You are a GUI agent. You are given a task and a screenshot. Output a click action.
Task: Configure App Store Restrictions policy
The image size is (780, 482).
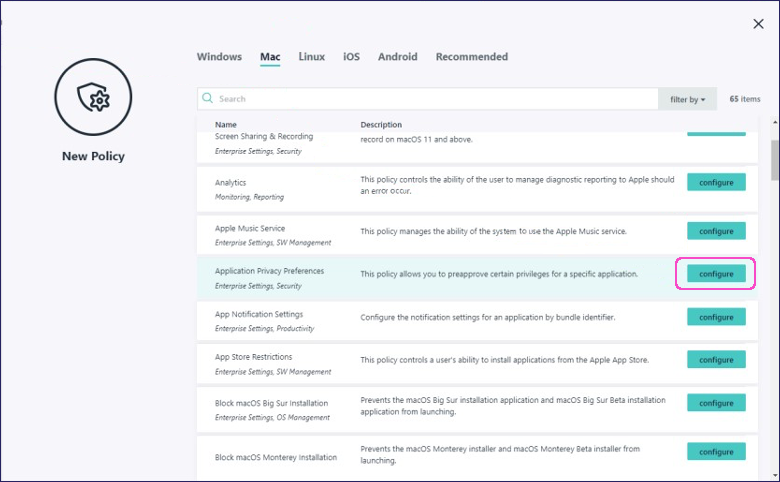[x=716, y=360]
